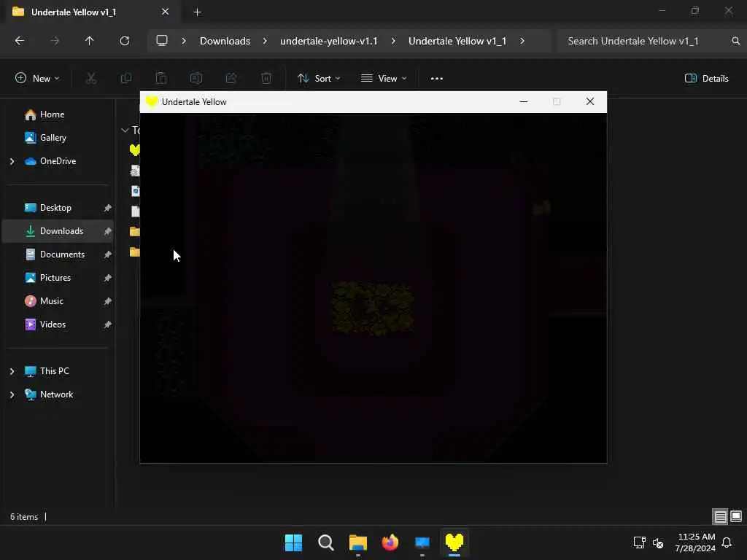Screen dimensions: 747x560
Task: Close the Undertale Yellow game window
Action: pyautogui.click(x=589, y=102)
